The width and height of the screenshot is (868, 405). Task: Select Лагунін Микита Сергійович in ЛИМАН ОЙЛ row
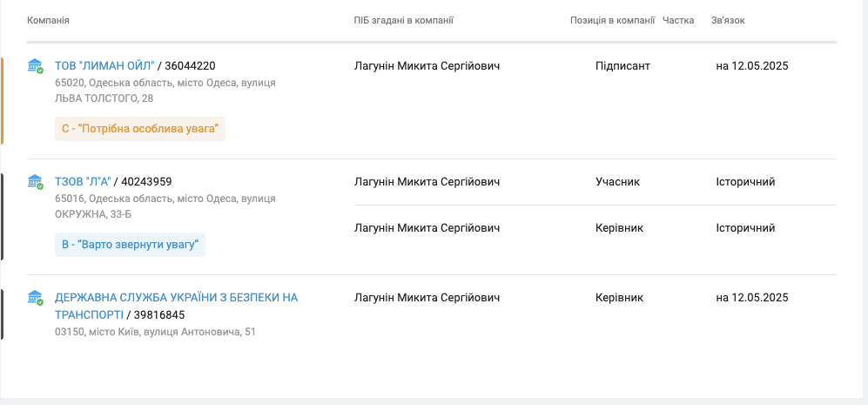(x=427, y=66)
